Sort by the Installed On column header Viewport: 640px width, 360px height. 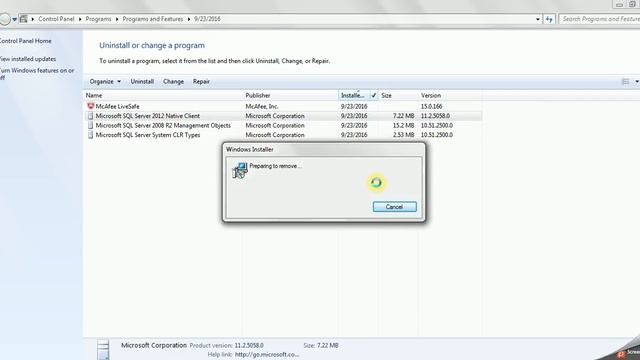coord(353,96)
